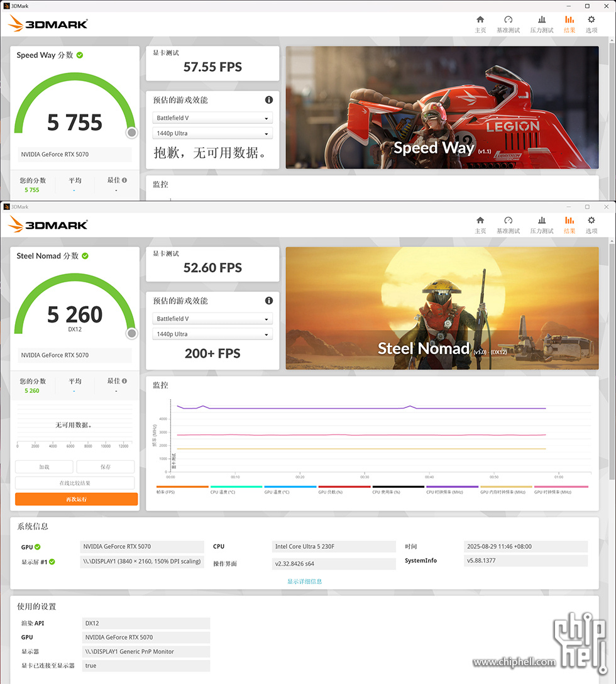
Task: Open the Battlefield V game dropdown in the Steel Nomad window
Action: pos(212,319)
